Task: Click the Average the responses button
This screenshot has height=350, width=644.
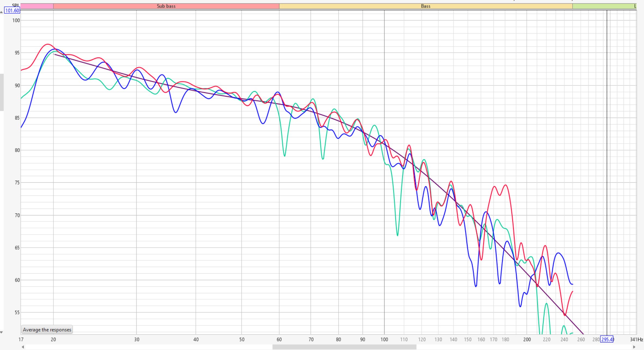Action: click(x=47, y=330)
